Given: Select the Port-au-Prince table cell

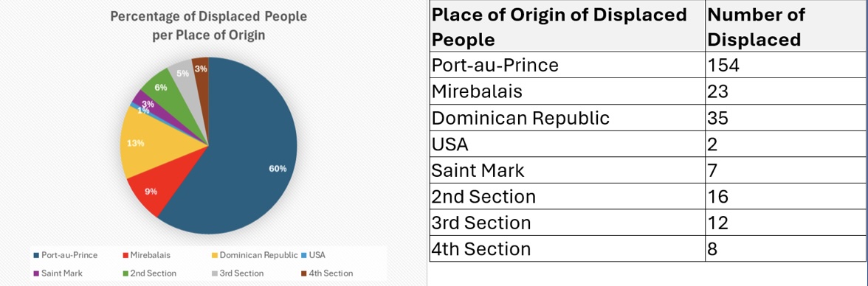Looking at the screenshot, I should [x=568, y=66].
